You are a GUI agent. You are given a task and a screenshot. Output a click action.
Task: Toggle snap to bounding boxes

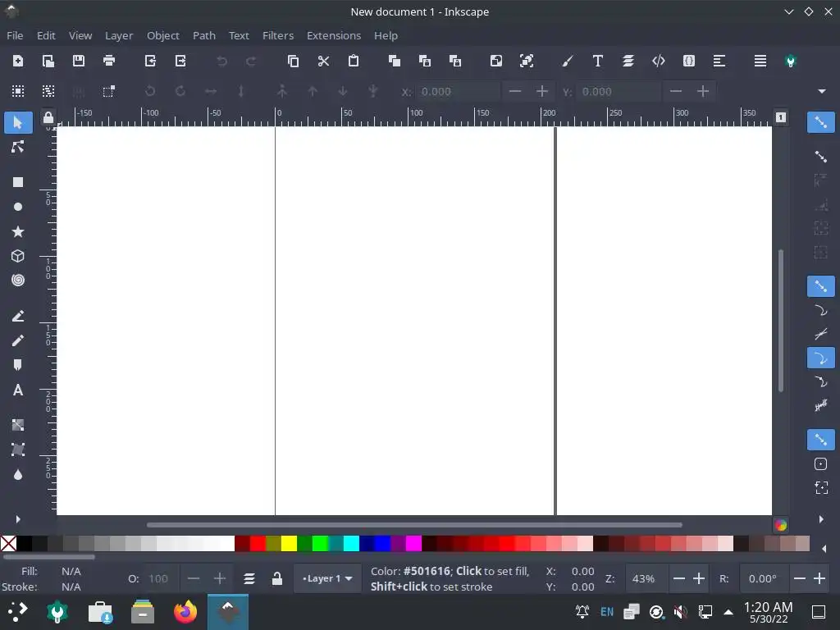(x=820, y=157)
